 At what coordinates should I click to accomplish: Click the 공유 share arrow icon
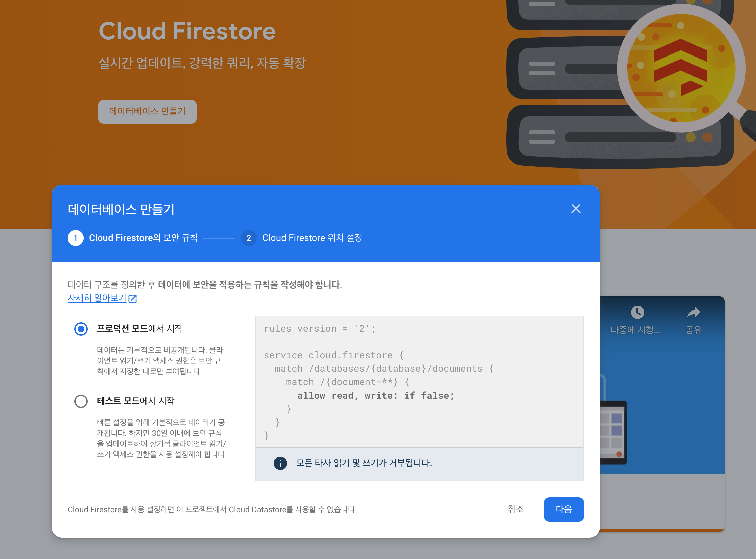[x=693, y=312]
